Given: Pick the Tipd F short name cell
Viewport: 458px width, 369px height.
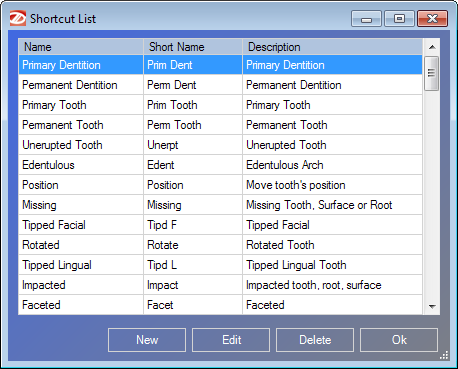Looking at the screenshot, I should click(x=193, y=225).
